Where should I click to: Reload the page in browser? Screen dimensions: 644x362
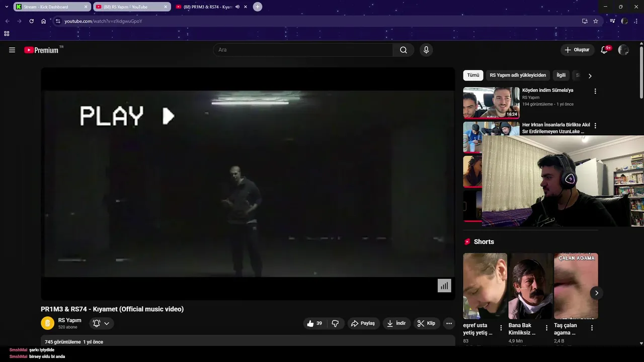click(x=31, y=21)
